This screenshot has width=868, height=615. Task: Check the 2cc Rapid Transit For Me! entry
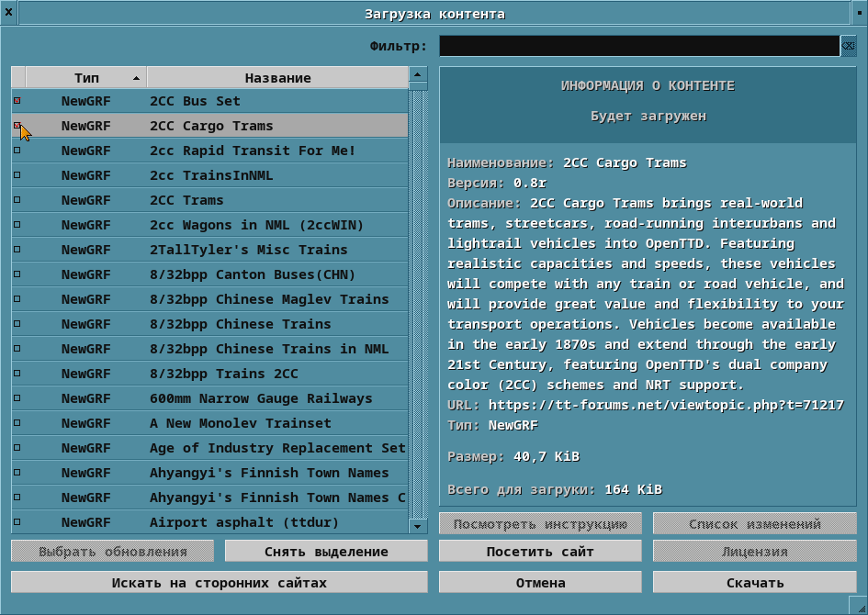(16, 151)
